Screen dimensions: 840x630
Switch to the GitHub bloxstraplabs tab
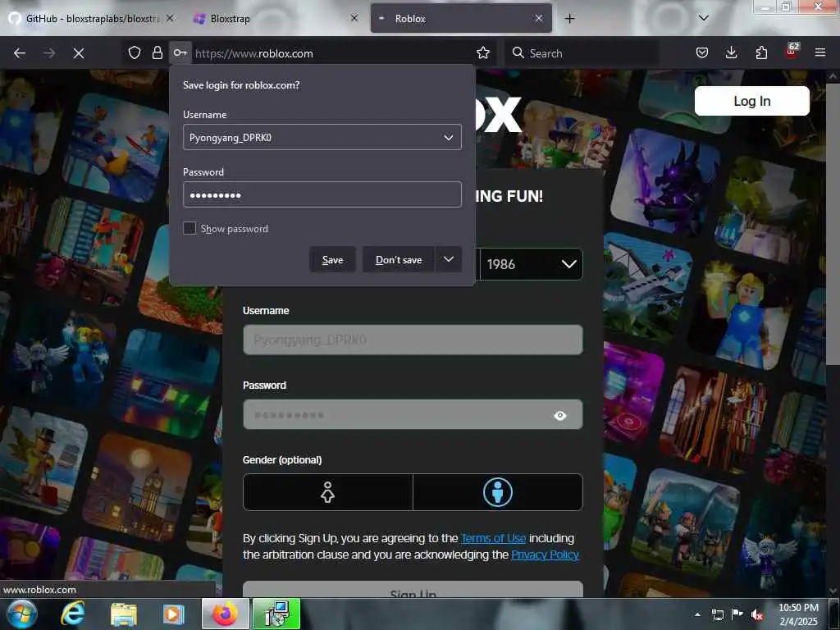click(x=91, y=18)
